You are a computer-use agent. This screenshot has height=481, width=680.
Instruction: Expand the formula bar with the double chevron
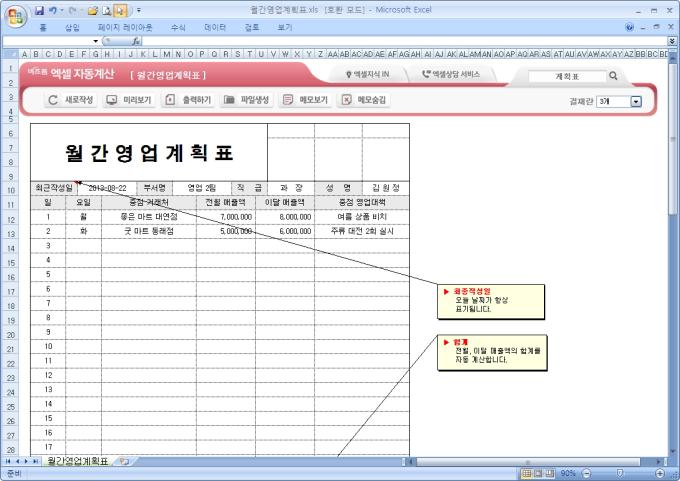pyautogui.click(x=672, y=41)
